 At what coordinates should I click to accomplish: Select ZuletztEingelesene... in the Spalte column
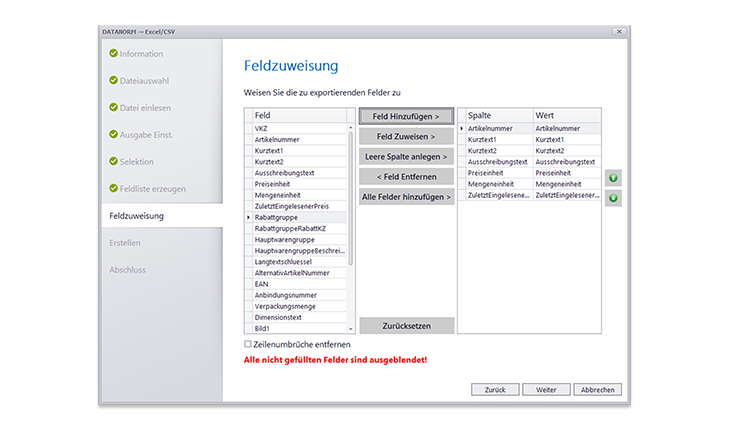tap(499, 195)
